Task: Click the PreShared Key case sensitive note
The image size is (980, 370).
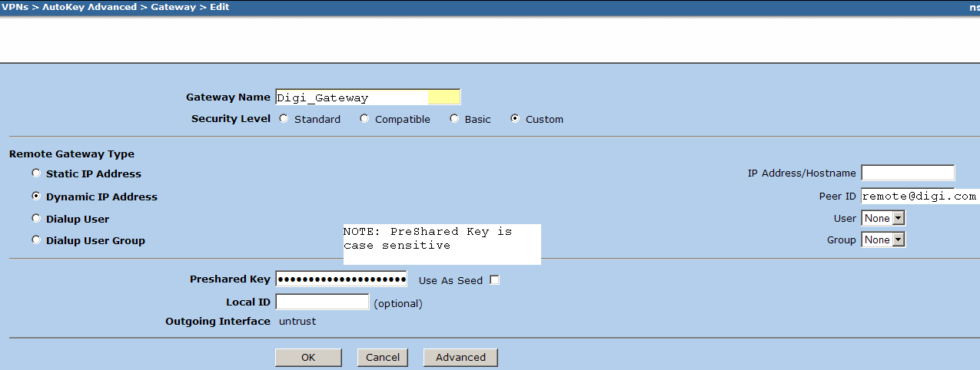Action: click(442, 244)
